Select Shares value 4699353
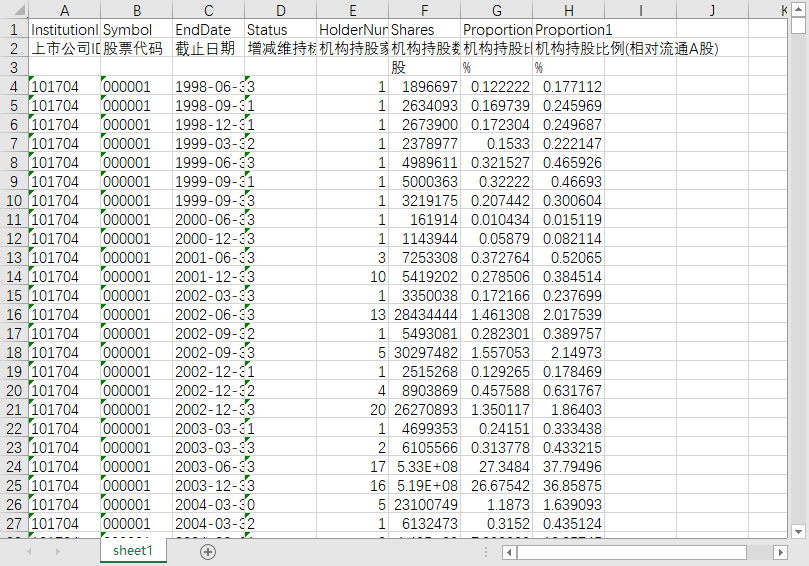This screenshot has height=566, width=809. (425, 428)
